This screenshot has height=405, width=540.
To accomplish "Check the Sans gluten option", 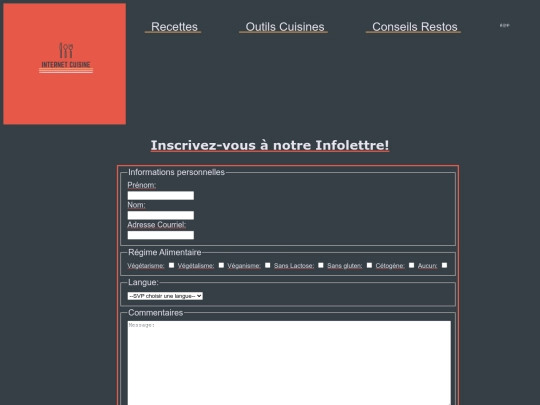I will click(x=369, y=265).
